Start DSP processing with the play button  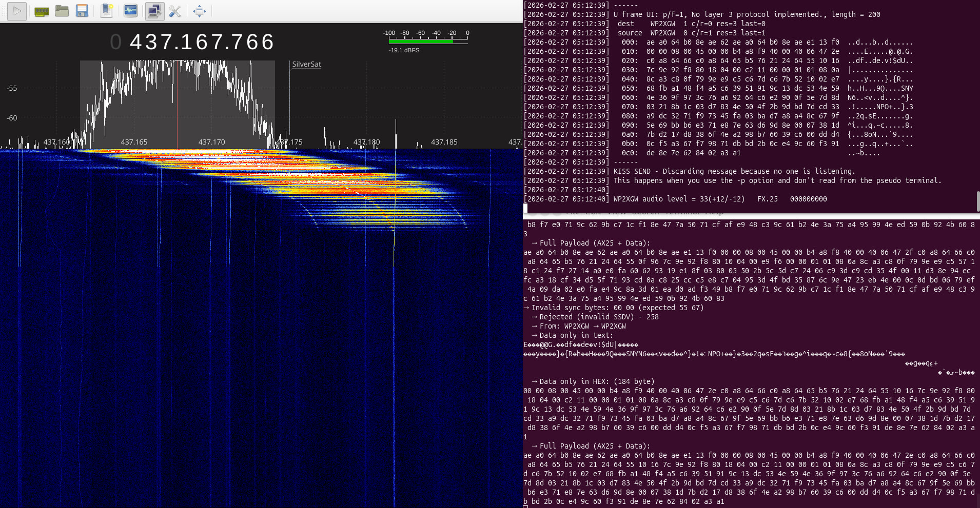[17, 11]
